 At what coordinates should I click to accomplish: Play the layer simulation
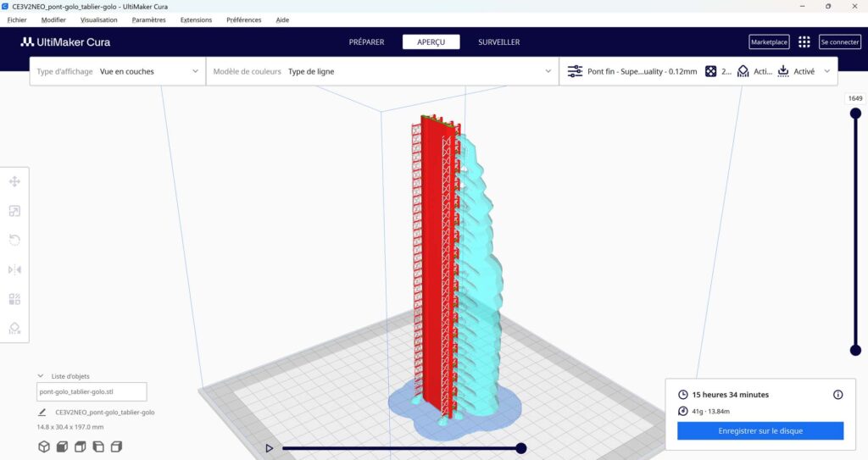point(270,448)
